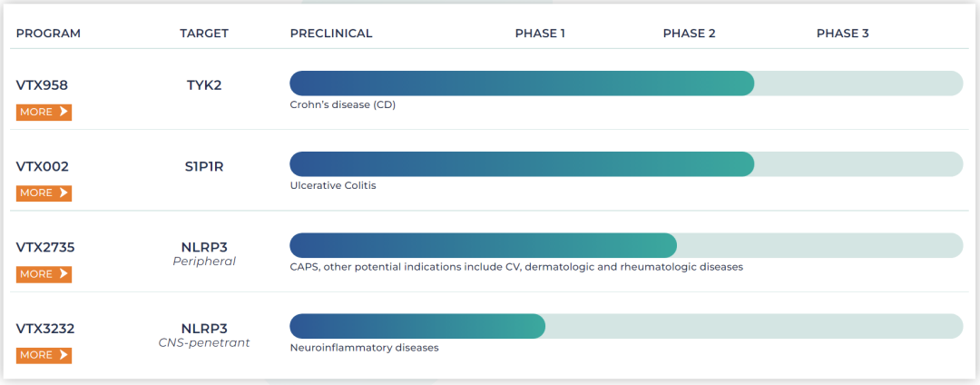Screen dimensions: 980x385
Task: Show MORE about VTX3232 program
Action: tap(44, 355)
